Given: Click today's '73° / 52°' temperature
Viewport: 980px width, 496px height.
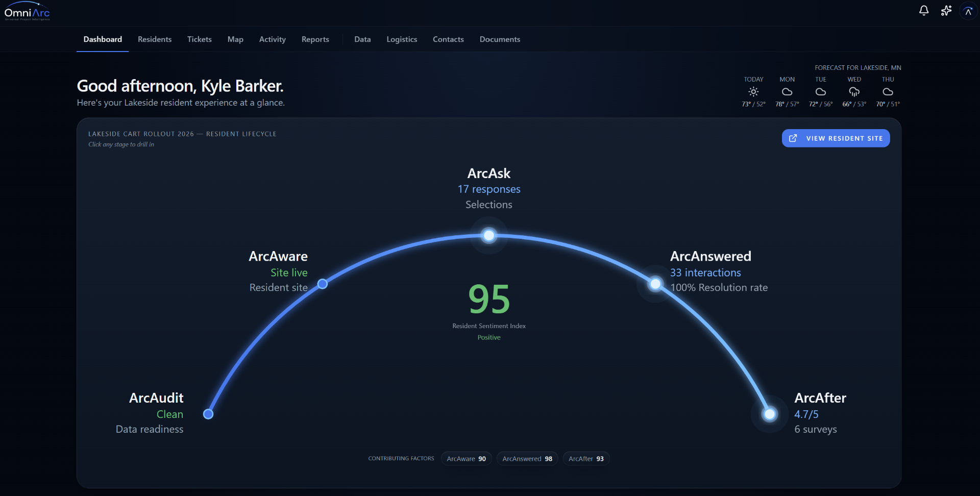Looking at the screenshot, I should [x=753, y=104].
